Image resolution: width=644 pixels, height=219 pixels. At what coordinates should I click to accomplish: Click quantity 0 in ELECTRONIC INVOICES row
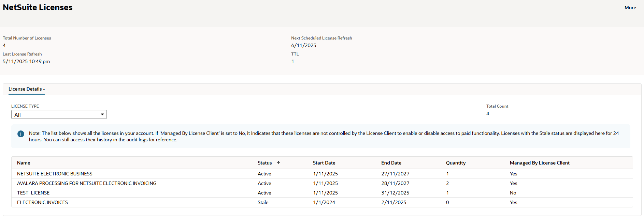tap(447, 202)
